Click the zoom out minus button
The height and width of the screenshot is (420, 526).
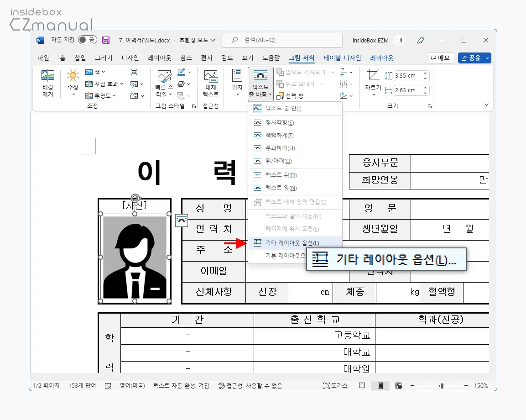[x=412, y=386]
